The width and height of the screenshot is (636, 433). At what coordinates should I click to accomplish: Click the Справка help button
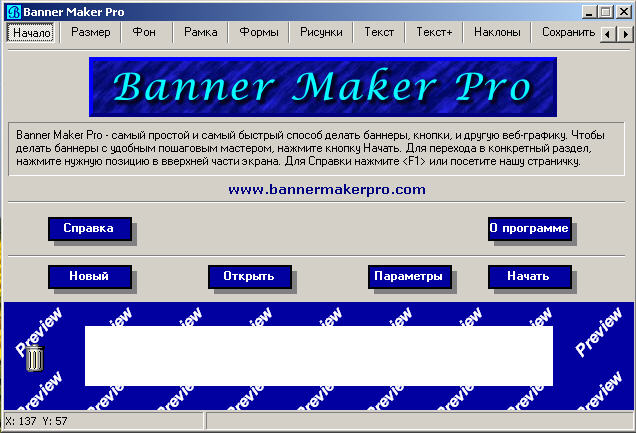[90, 229]
